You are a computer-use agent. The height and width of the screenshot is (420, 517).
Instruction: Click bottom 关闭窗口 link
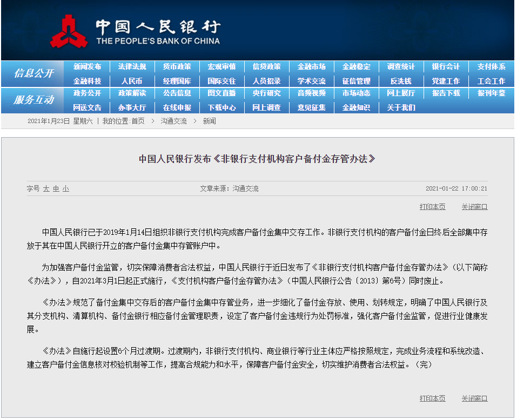(x=474, y=398)
